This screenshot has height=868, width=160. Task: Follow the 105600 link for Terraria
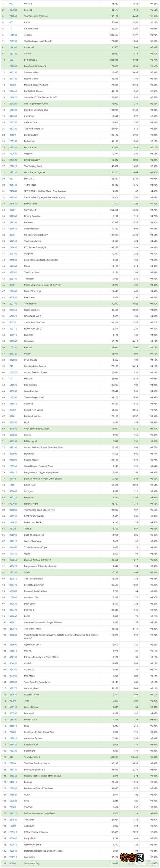pos(13,35)
